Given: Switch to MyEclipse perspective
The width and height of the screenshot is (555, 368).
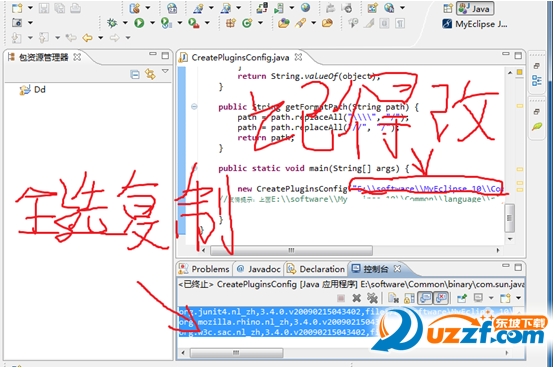Looking at the screenshot, I should click(474, 24).
